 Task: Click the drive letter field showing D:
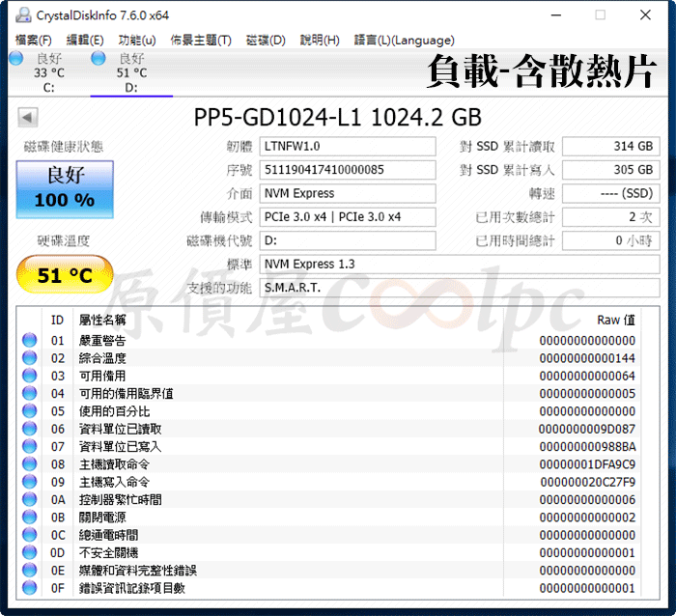348,240
